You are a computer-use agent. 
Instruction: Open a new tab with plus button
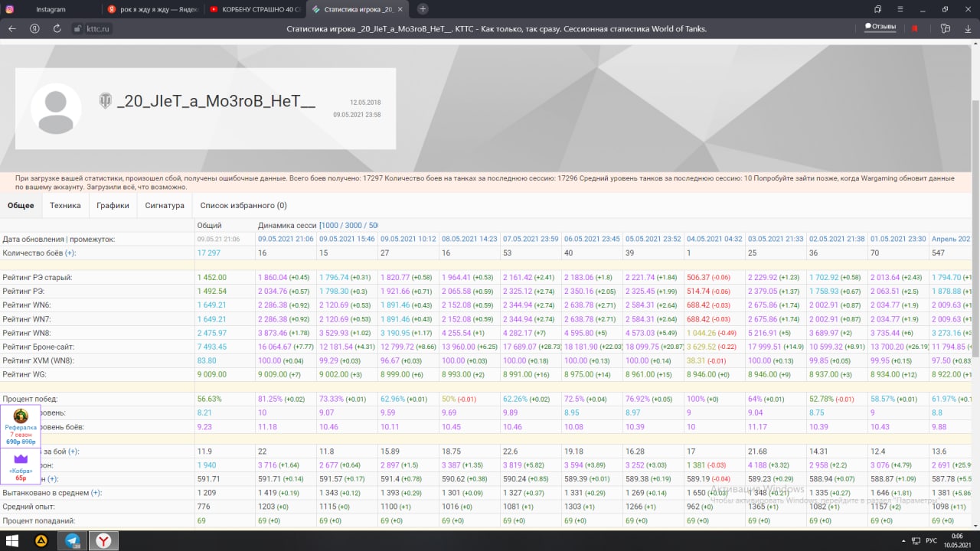click(423, 9)
